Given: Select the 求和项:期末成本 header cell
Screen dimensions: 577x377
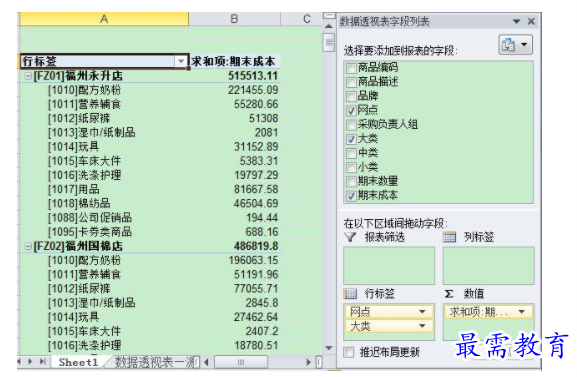Looking at the screenshot, I should coord(233,61).
